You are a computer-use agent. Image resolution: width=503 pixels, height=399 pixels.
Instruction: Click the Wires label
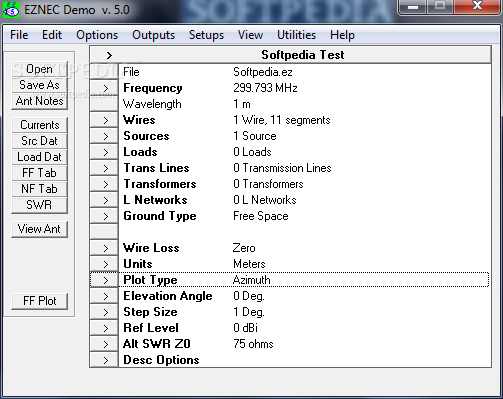[x=139, y=120]
